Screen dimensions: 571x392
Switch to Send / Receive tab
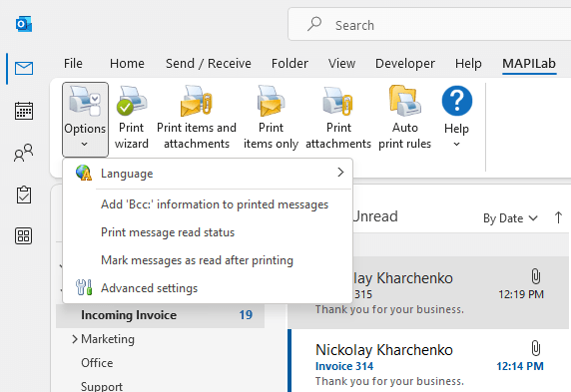209,63
